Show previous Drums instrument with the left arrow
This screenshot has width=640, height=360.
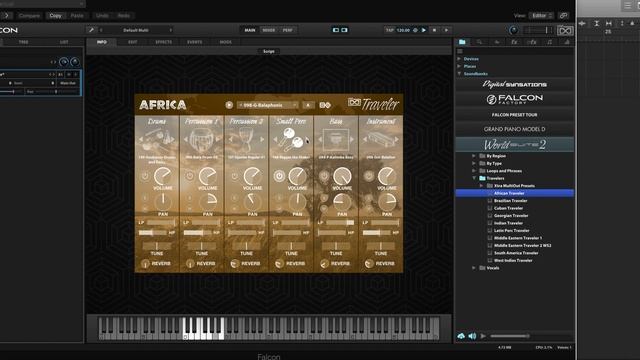(141, 139)
